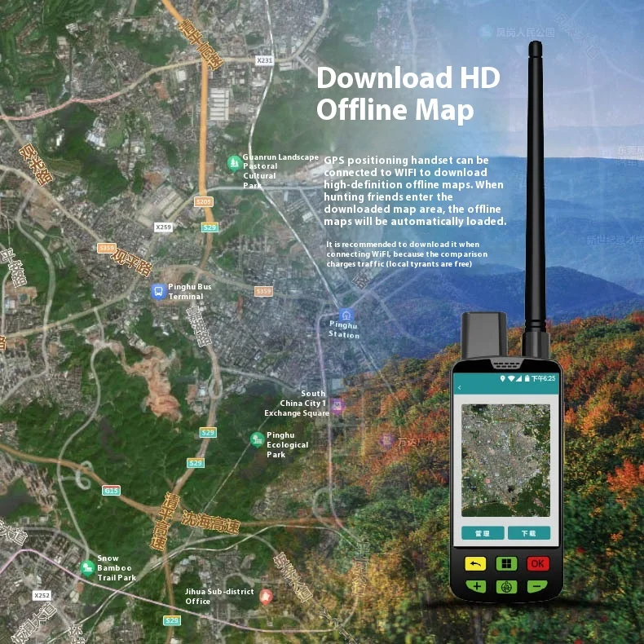The width and height of the screenshot is (644, 644).
Task: Click the 'GPS positioning handset' description paragraph
Action: click(x=415, y=191)
